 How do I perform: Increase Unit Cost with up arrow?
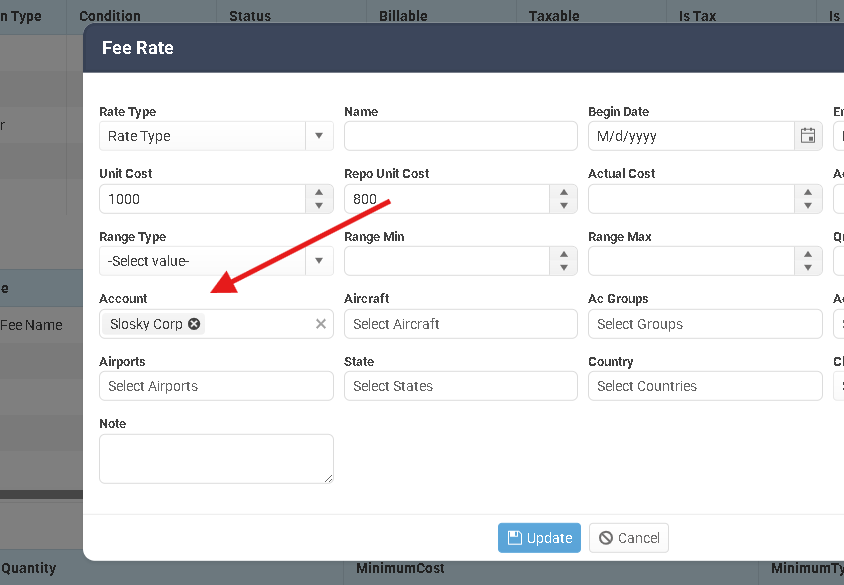(x=319, y=192)
